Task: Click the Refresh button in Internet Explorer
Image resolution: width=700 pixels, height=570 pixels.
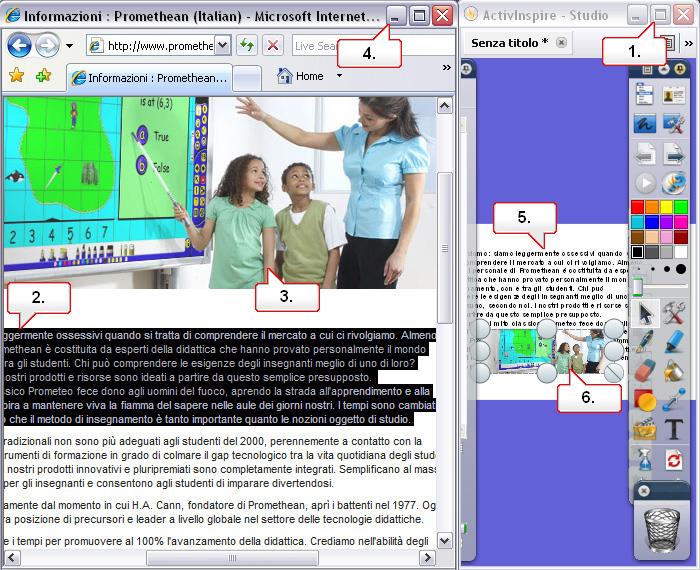Action: [x=247, y=45]
